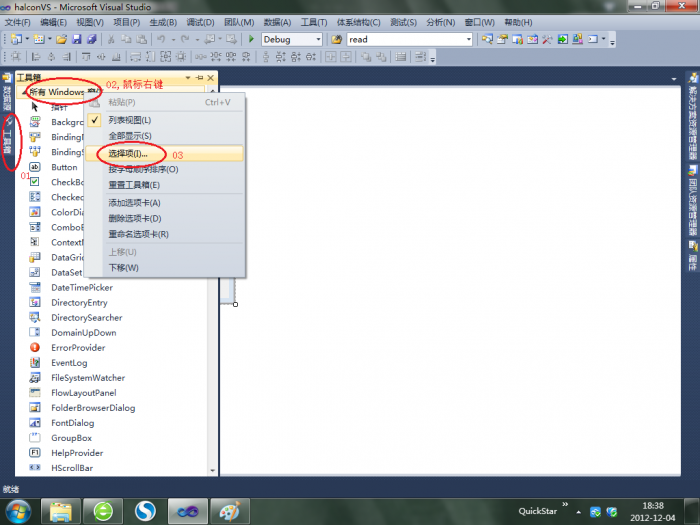Open the 'read' find combo dropdown
This screenshot has height=525, width=700.
[x=468, y=39]
